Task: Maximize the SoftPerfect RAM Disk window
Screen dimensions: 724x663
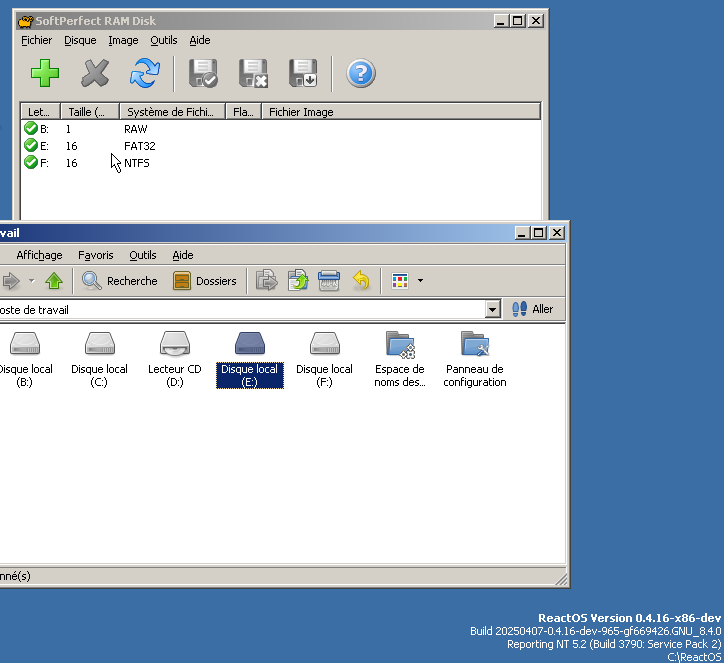Action: click(518, 21)
